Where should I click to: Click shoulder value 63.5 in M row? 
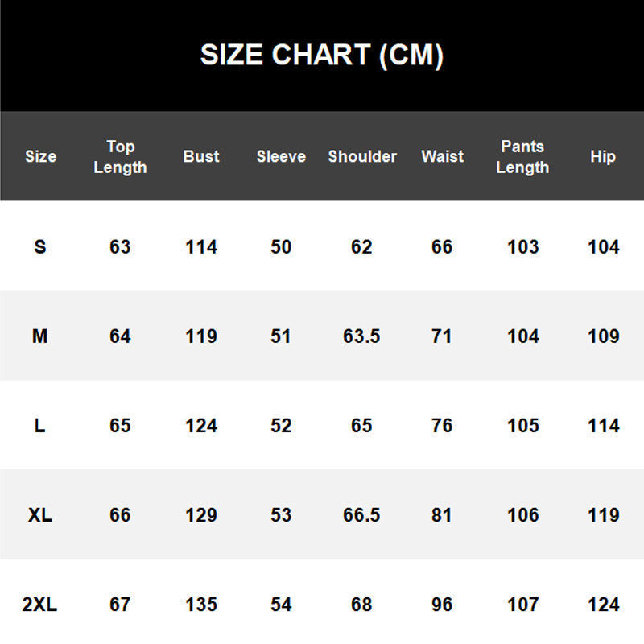click(x=361, y=336)
